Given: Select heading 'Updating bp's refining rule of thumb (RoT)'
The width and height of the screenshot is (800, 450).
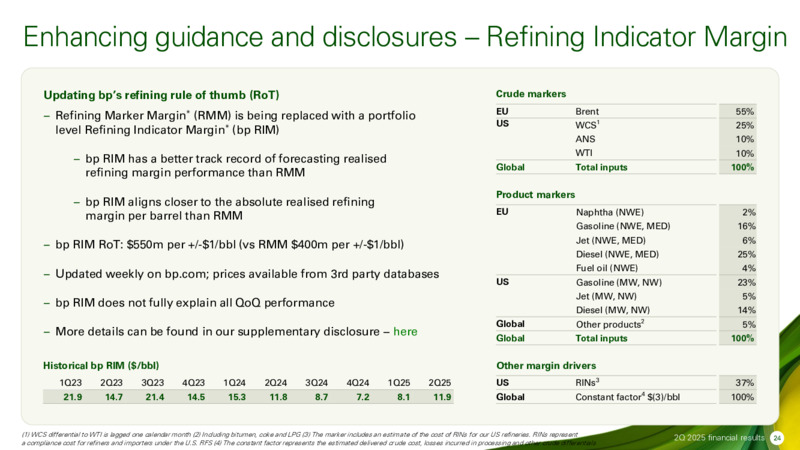Looking at the screenshot, I should (161, 95).
